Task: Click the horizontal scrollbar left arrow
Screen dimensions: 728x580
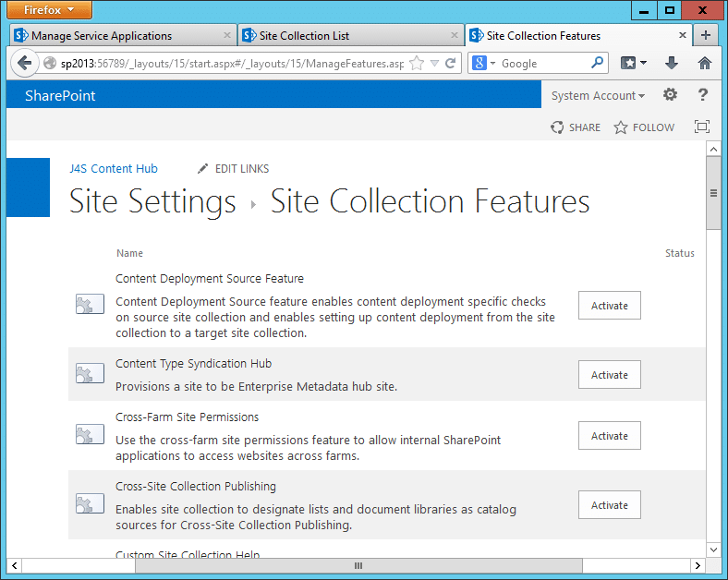Action: click(x=15, y=565)
